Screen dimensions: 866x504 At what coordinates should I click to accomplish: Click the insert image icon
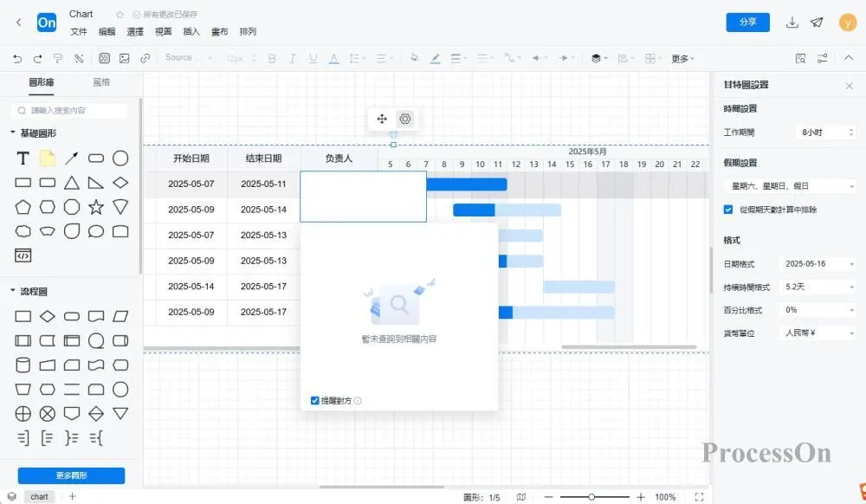[124, 58]
